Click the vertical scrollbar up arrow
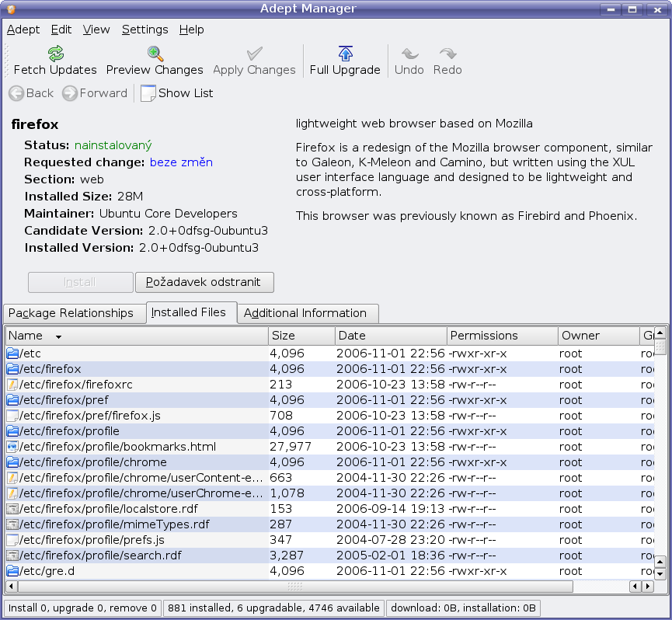This screenshot has height=620, width=672. pos(660,333)
